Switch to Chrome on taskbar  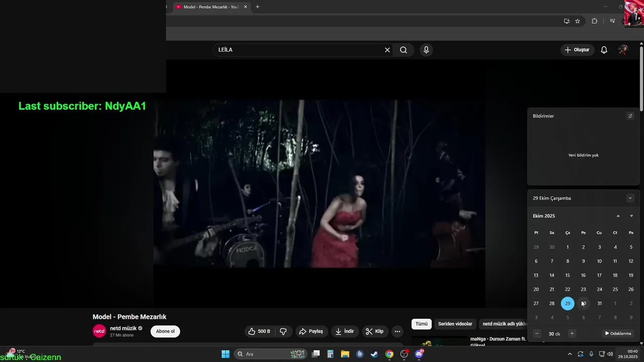(x=389, y=354)
